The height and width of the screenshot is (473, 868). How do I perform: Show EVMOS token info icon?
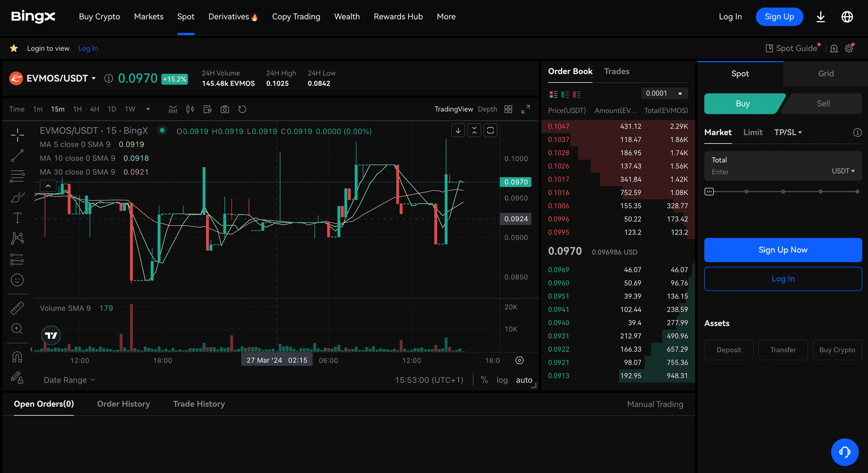(x=108, y=79)
